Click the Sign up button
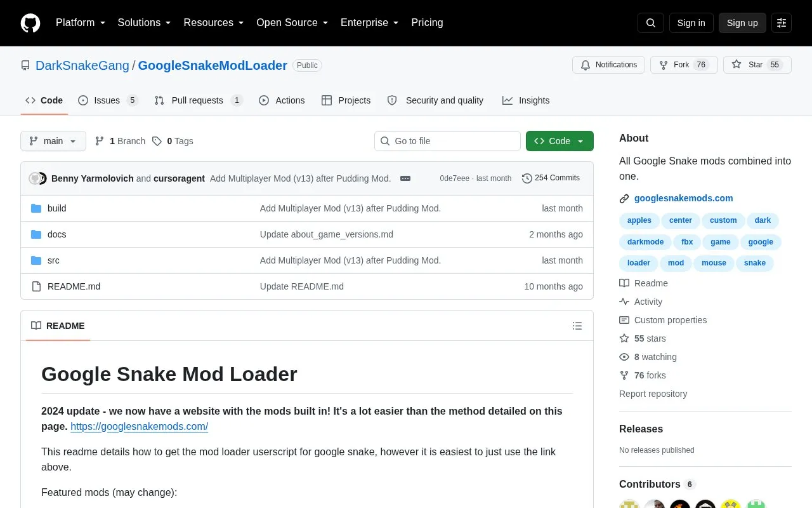Viewport: 812px width, 508px height. 742,23
